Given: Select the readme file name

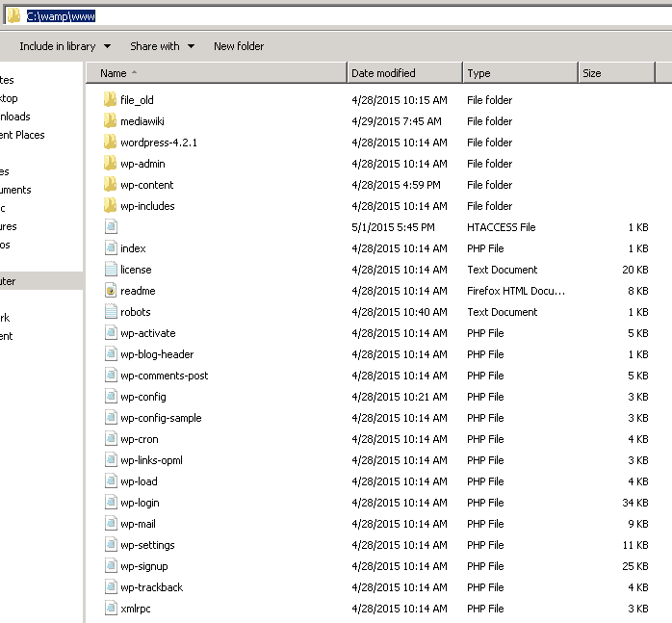Looking at the screenshot, I should (138, 291).
